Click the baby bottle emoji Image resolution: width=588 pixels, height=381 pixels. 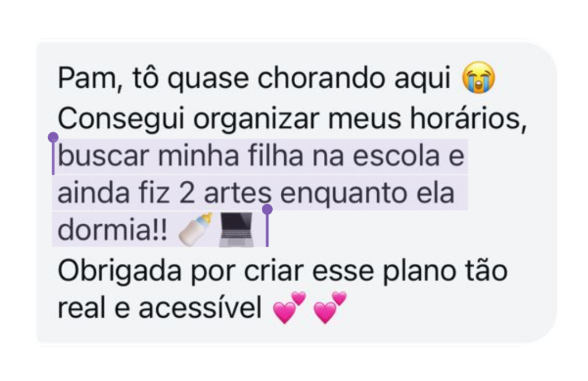(196, 229)
